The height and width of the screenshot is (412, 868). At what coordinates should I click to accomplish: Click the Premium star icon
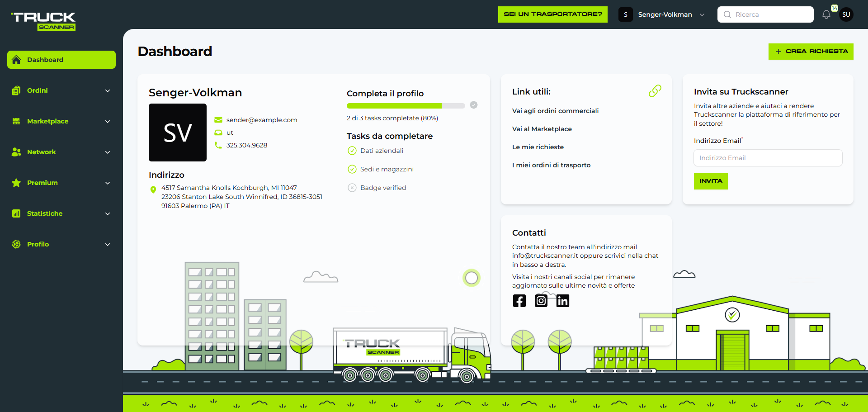16,183
